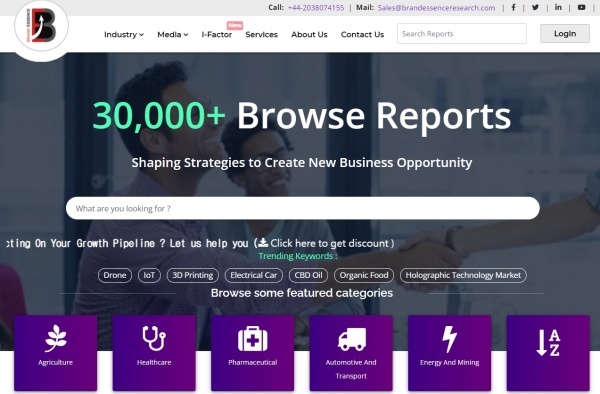
Task: Go to the Services page
Action: (261, 34)
